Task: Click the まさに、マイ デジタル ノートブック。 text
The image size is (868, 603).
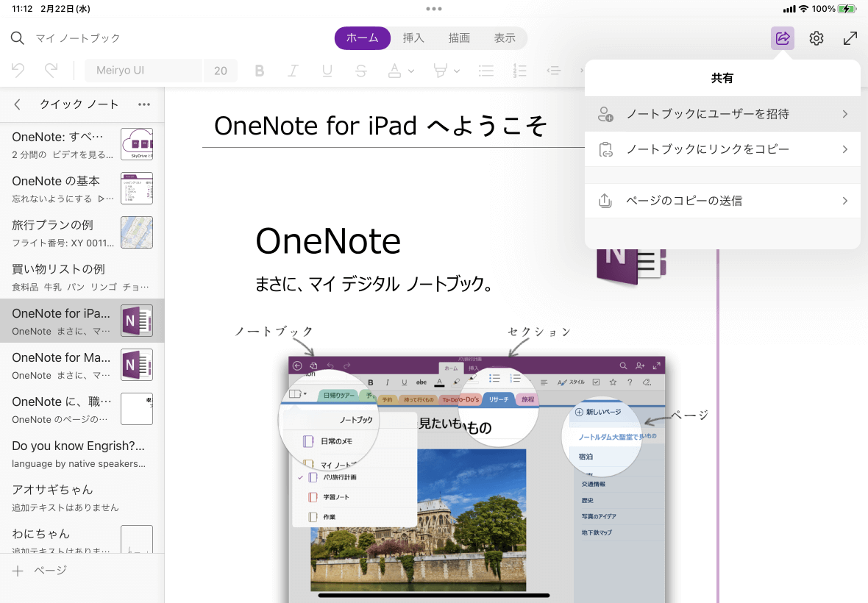Action: coord(374,284)
